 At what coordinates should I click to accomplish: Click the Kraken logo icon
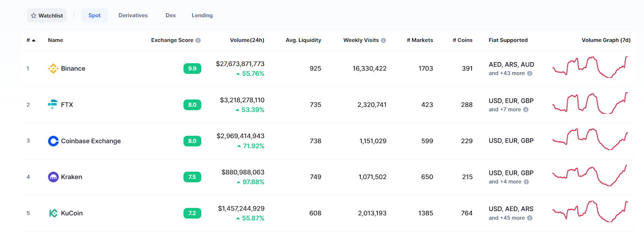click(x=53, y=177)
